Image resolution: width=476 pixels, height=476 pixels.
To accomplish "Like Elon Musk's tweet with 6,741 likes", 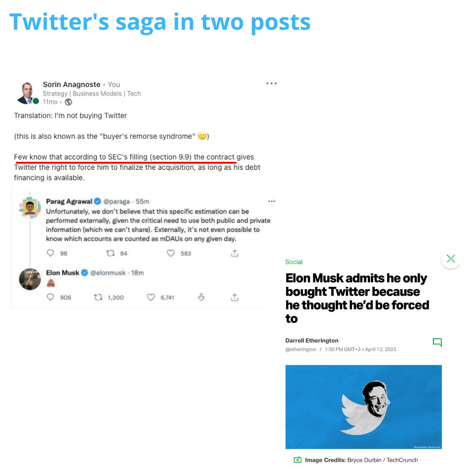I will click(x=151, y=297).
